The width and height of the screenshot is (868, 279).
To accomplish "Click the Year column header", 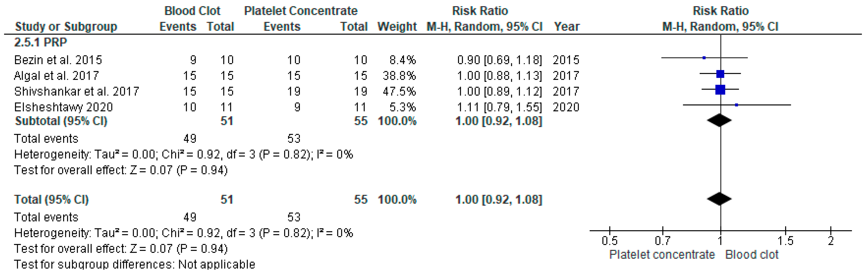I will (x=567, y=27).
